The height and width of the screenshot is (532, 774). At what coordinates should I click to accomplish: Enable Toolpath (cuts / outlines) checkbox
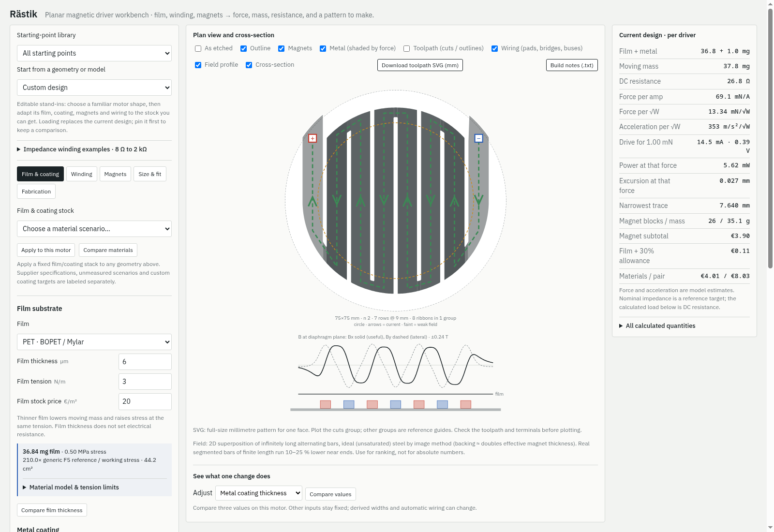(406, 49)
